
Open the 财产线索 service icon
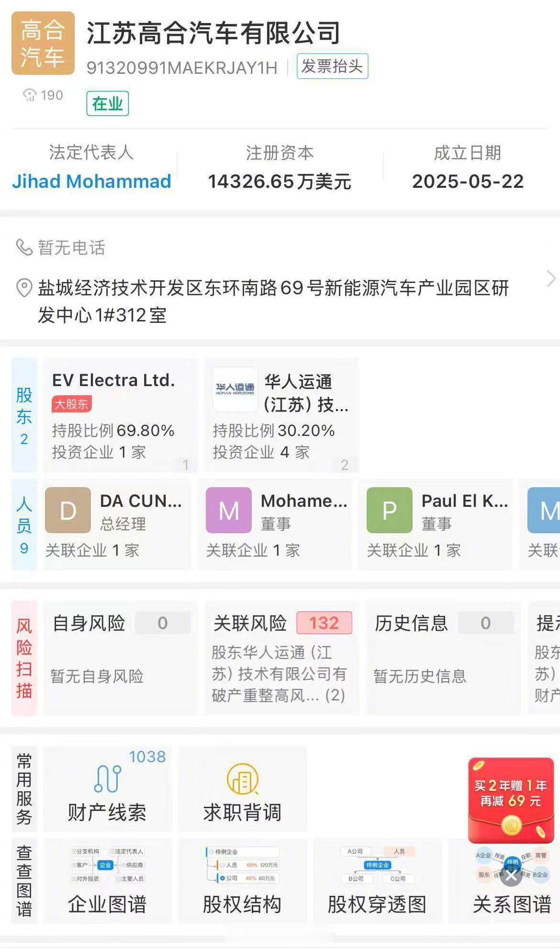click(107, 778)
